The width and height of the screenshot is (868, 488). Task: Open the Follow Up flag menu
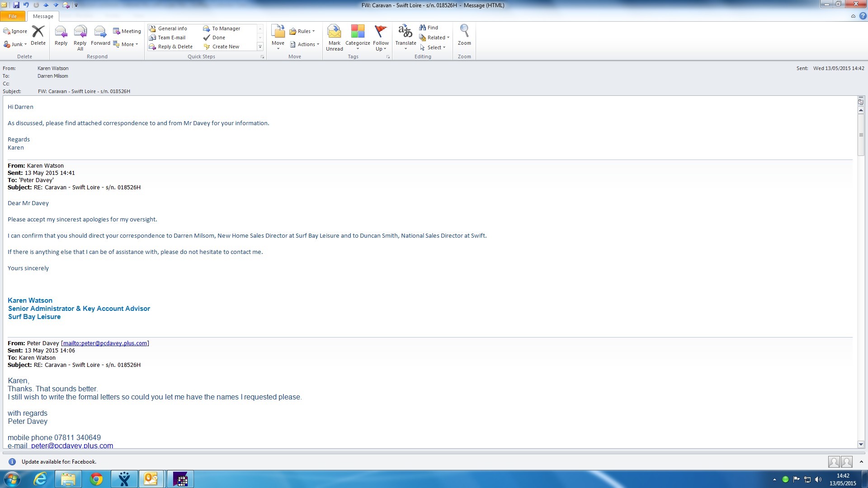coord(381,38)
